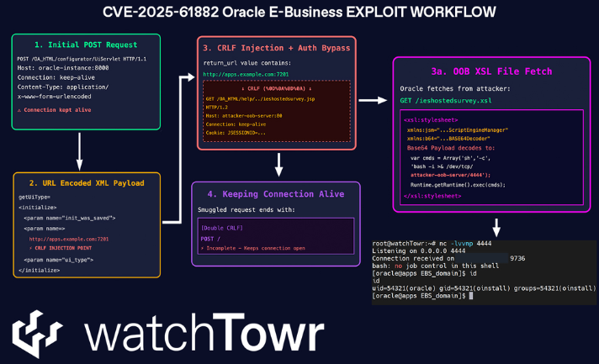
Task: Select the param name="ui_type" line
Action: coord(58,260)
